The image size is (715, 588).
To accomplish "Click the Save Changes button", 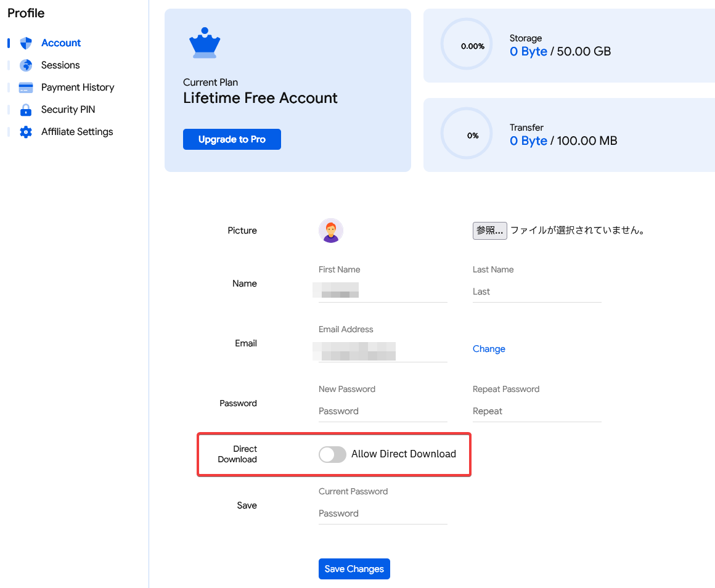I will coord(354,569).
